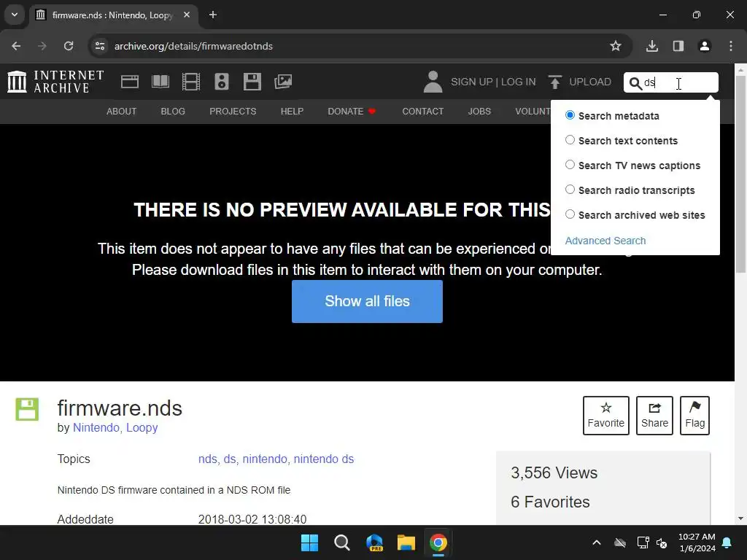The height and width of the screenshot is (560, 747).
Task: Open the CONTACT menu item
Action: click(x=423, y=112)
